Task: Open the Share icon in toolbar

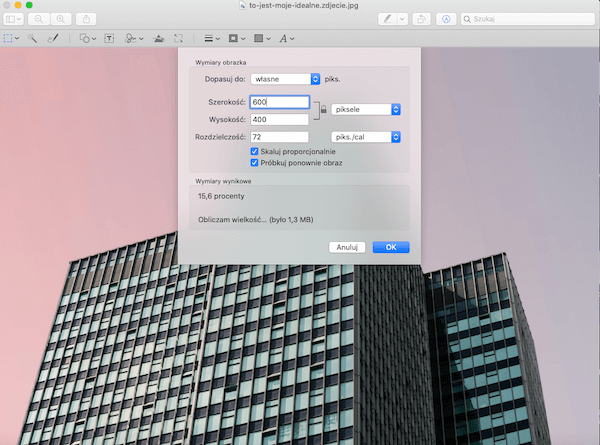Action: (87, 18)
